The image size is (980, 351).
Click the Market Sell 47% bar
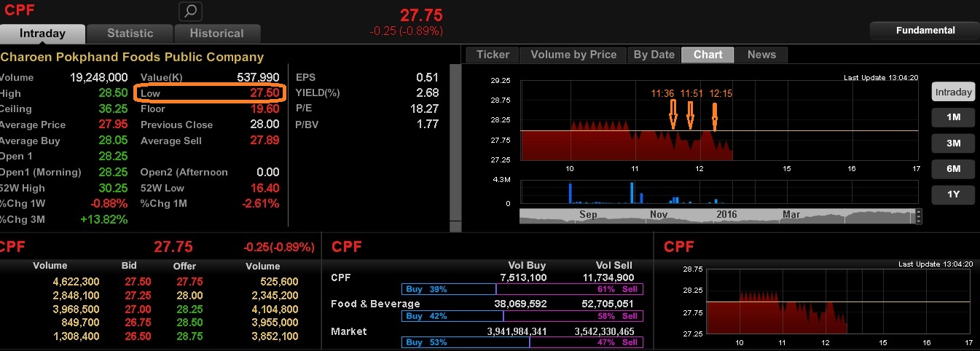point(587,342)
